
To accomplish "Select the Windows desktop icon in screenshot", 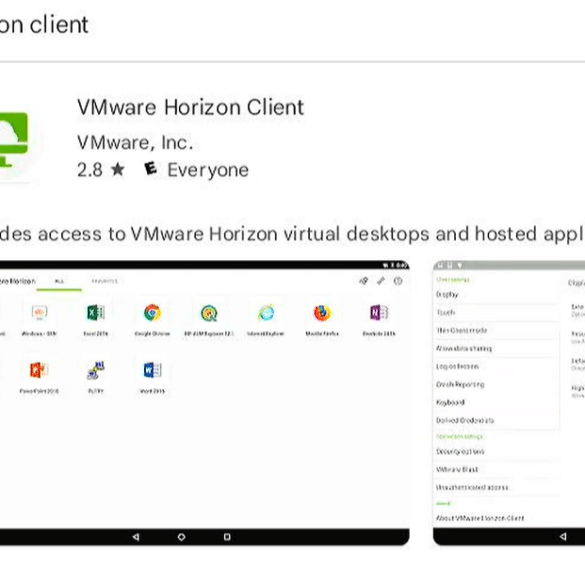I will [39, 313].
